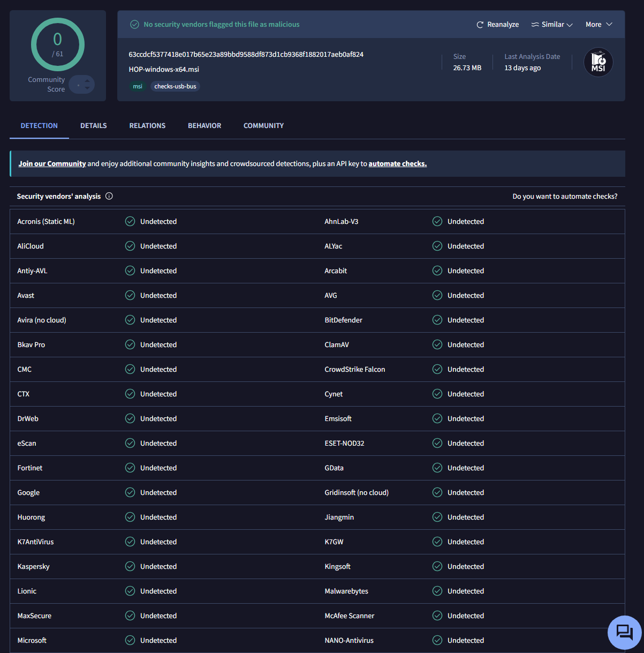Click the MSI file type icon

(598, 63)
